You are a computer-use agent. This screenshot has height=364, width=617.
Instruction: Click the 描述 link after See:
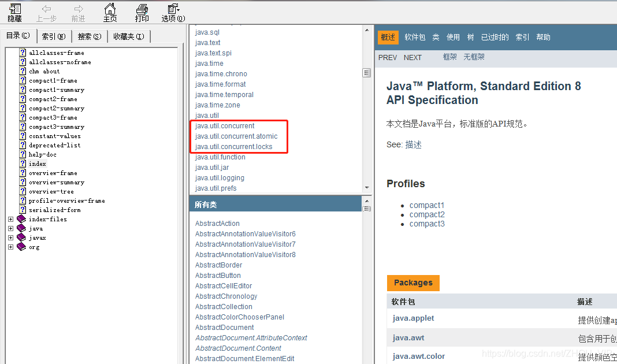(414, 145)
